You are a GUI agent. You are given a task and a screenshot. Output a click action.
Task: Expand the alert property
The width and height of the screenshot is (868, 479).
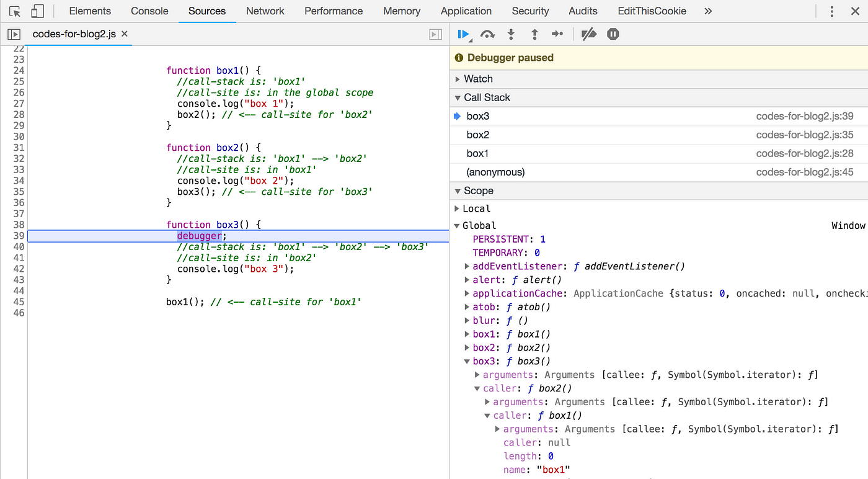tap(467, 280)
